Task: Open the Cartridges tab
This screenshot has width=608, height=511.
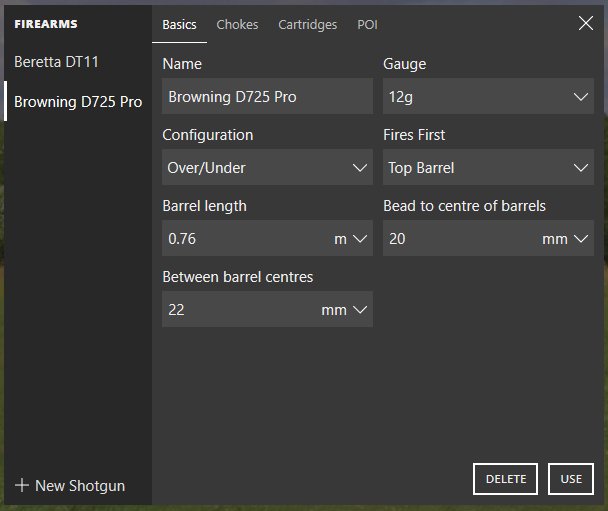Action: (x=307, y=25)
